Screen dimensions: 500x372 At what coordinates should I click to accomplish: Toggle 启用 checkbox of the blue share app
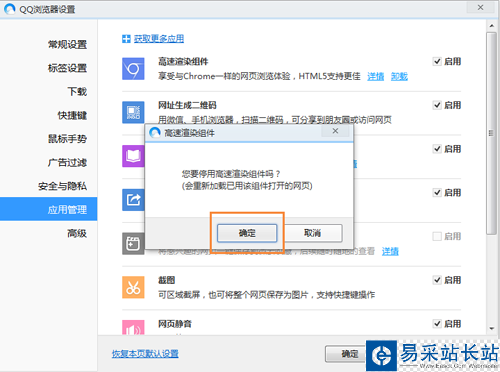[437, 192]
